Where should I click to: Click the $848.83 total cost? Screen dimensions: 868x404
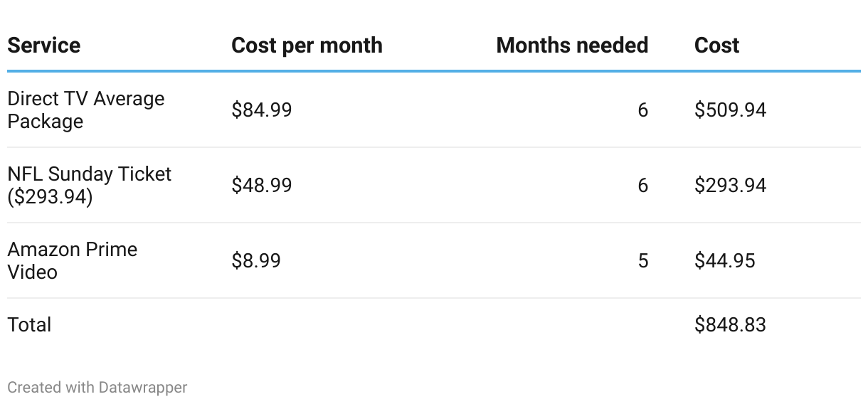730,325
